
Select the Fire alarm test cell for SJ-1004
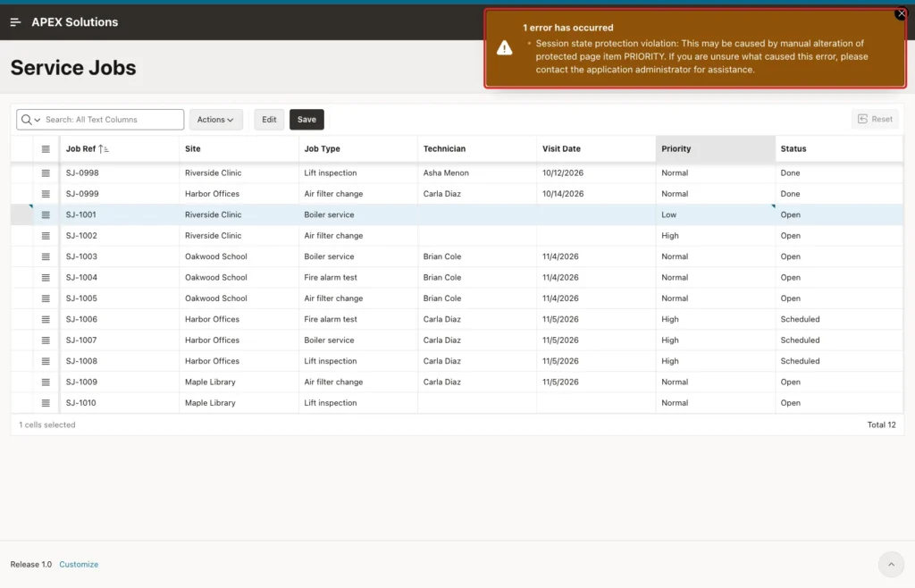pos(357,278)
